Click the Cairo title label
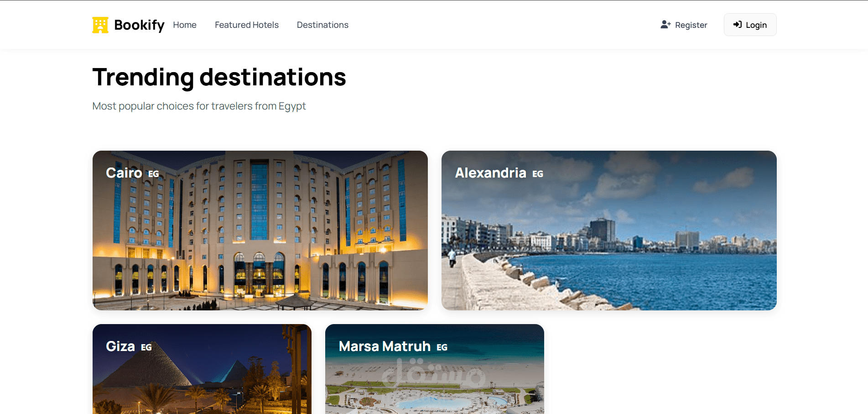Image resolution: width=868 pixels, height=414 pixels. [x=124, y=173]
